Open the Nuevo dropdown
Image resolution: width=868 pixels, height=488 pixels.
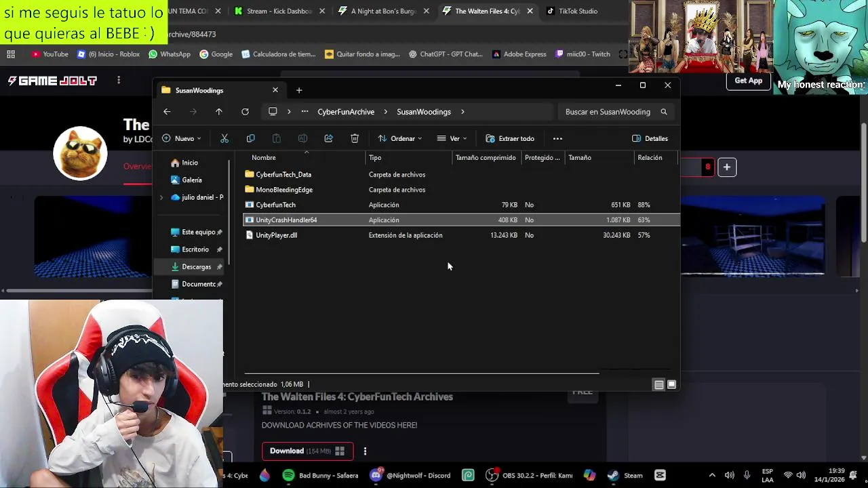[x=181, y=138]
